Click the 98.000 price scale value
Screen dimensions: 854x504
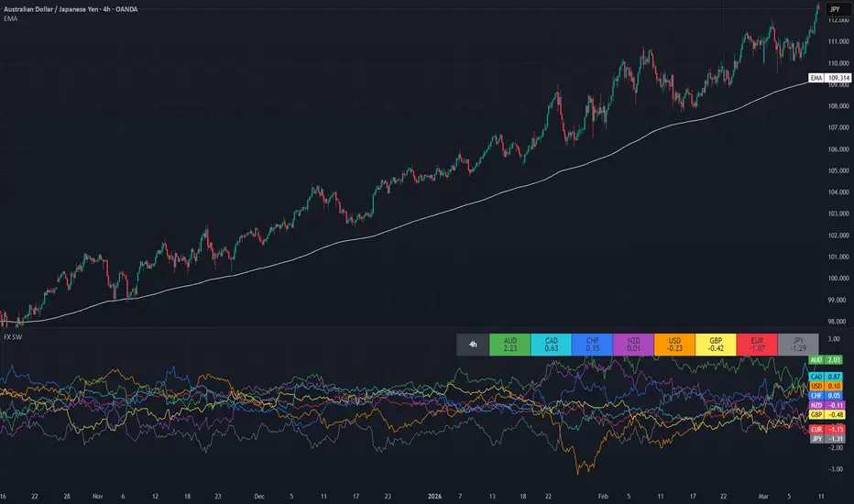click(x=837, y=322)
